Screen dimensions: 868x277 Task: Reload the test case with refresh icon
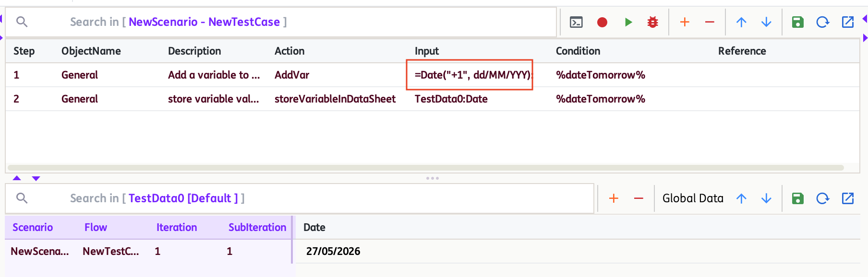(x=822, y=22)
